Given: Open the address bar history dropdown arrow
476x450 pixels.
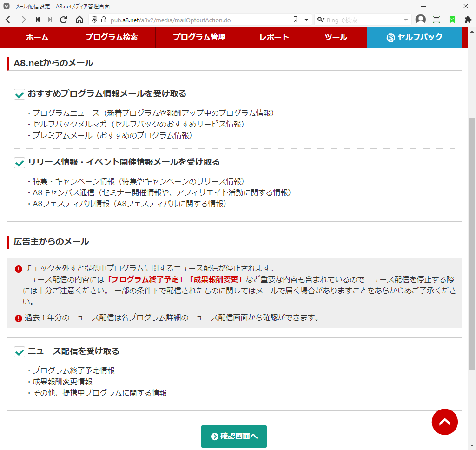Looking at the screenshot, I should (x=306, y=20).
